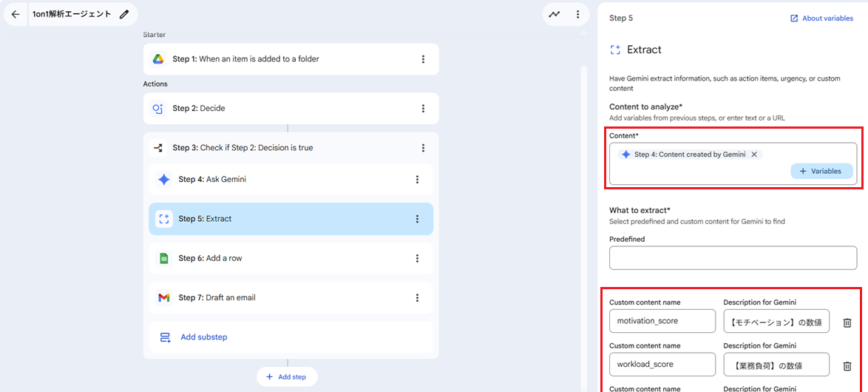
Task: Remove the Step 4 content variable chip
Action: coord(754,155)
